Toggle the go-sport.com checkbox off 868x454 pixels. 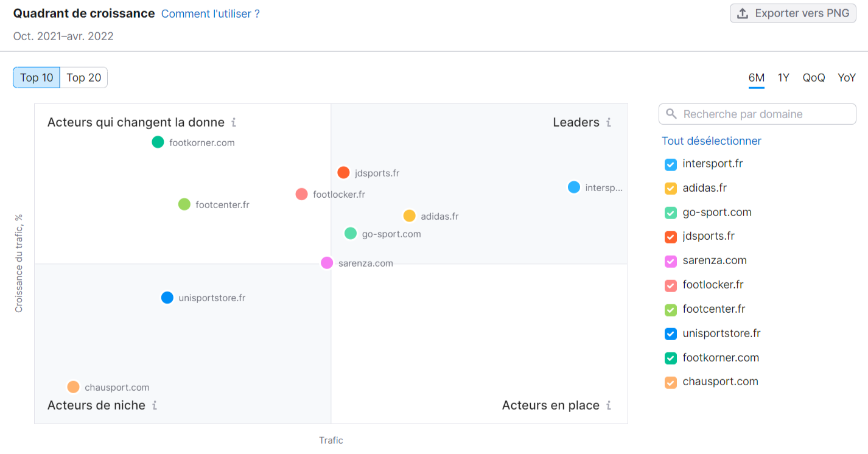(670, 213)
